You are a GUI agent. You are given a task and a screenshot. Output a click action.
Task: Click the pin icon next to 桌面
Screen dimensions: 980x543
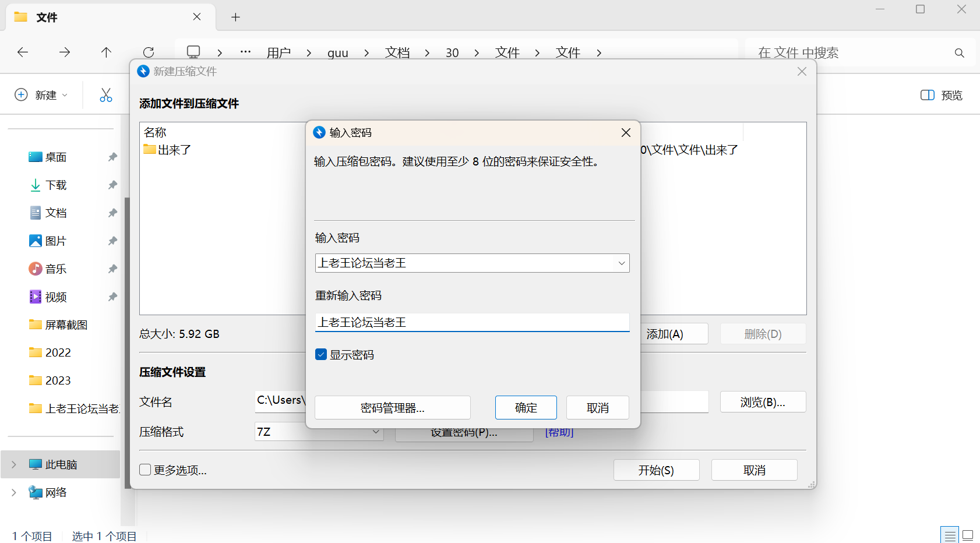point(112,157)
